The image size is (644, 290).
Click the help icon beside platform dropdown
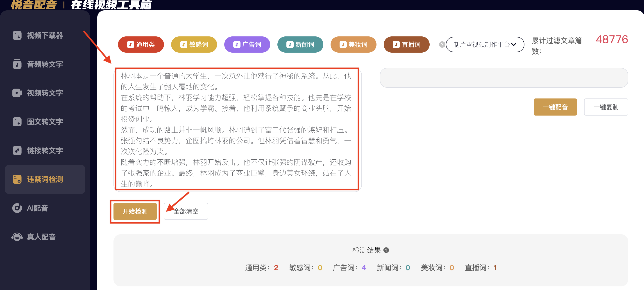(442, 45)
